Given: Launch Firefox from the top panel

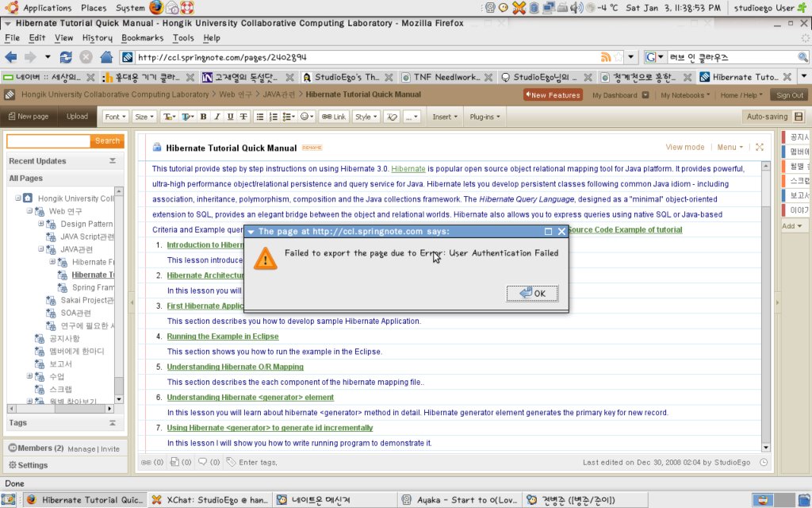Looking at the screenshot, I should [x=156, y=7].
